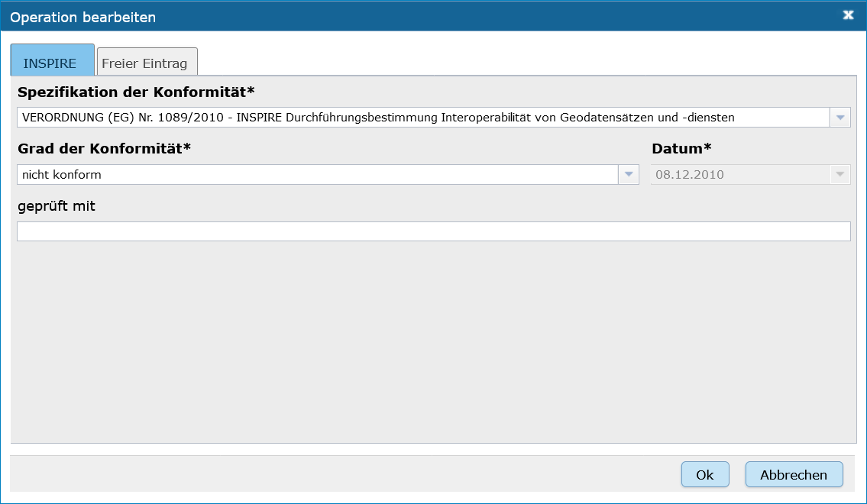Click the Datum* label
This screenshot has height=504, width=867.
pos(681,149)
